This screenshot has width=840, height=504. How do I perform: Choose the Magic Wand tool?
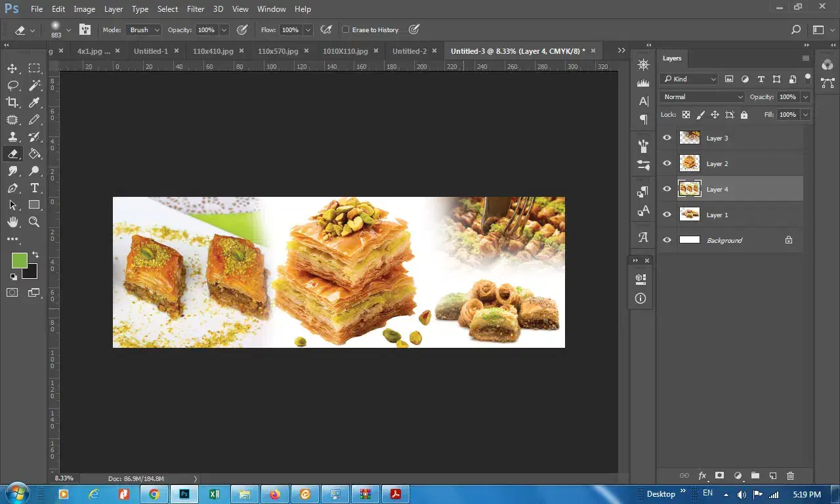pyautogui.click(x=35, y=85)
